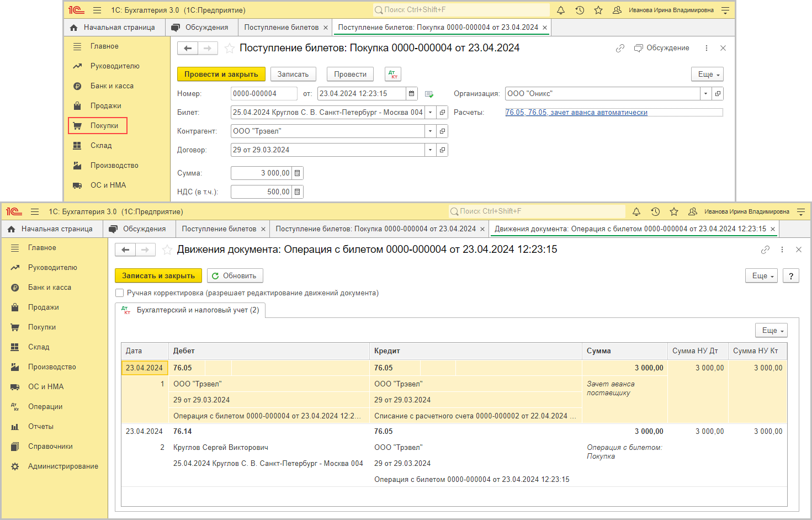812x520 pixels.
Task: Open three-dots menu in Движения документа window
Action: coord(782,250)
